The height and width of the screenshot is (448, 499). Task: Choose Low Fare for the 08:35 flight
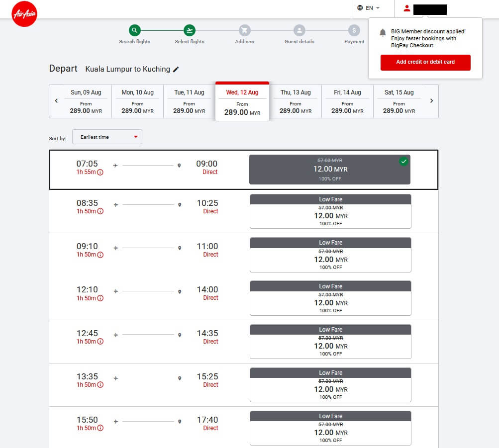point(330,211)
